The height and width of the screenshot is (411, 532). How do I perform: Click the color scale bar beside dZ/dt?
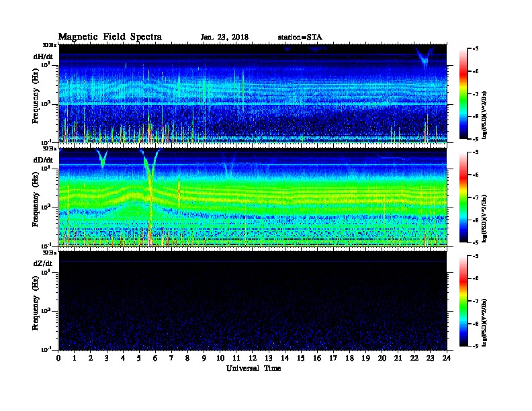pos(463,301)
